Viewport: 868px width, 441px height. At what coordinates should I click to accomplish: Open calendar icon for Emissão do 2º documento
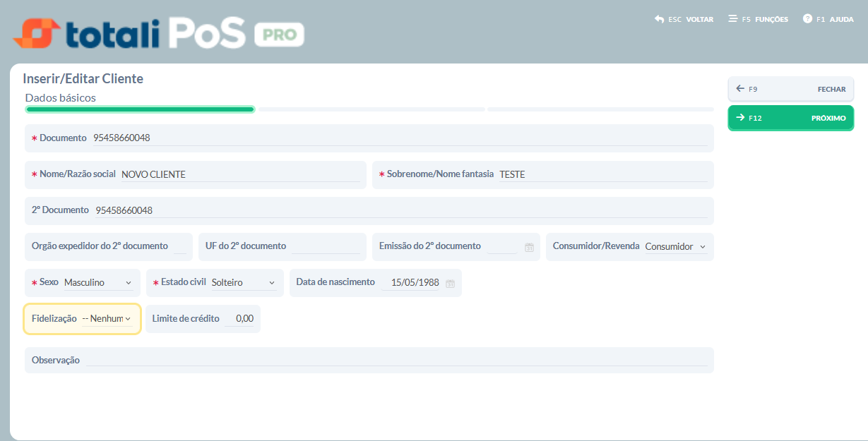529,247
